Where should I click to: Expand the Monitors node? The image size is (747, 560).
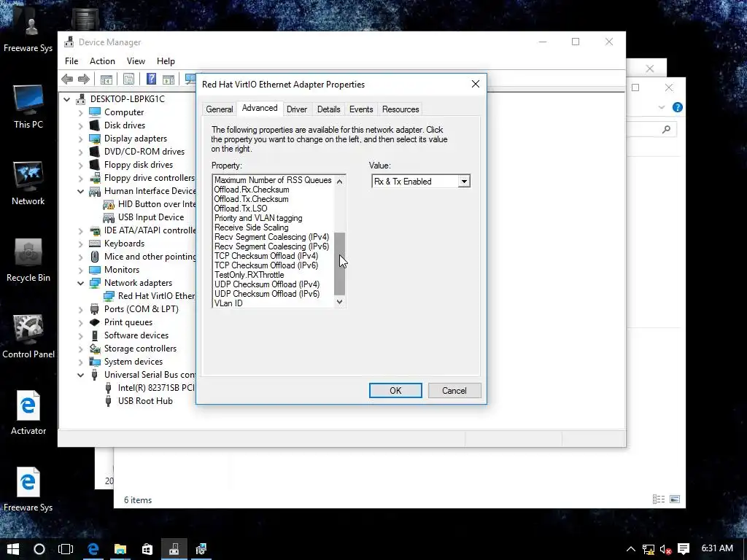(80, 270)
